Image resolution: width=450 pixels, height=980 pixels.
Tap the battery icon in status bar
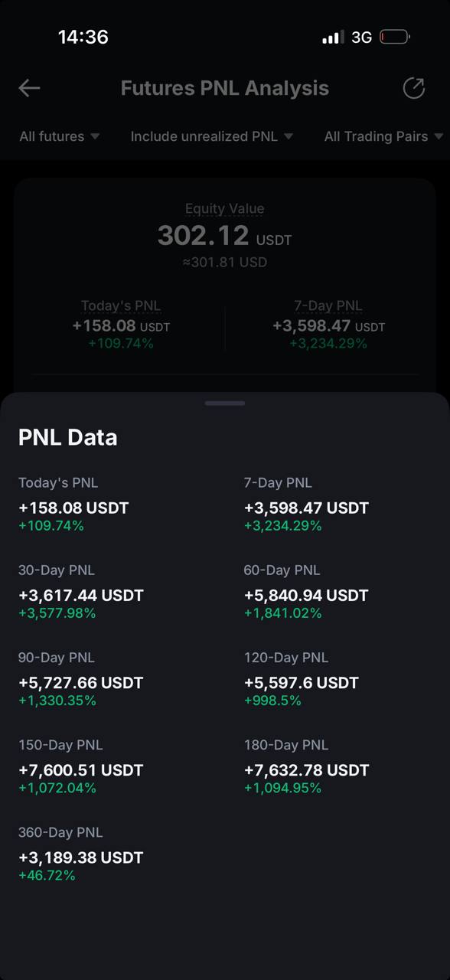pyautogui.click(x=395, y=37)
